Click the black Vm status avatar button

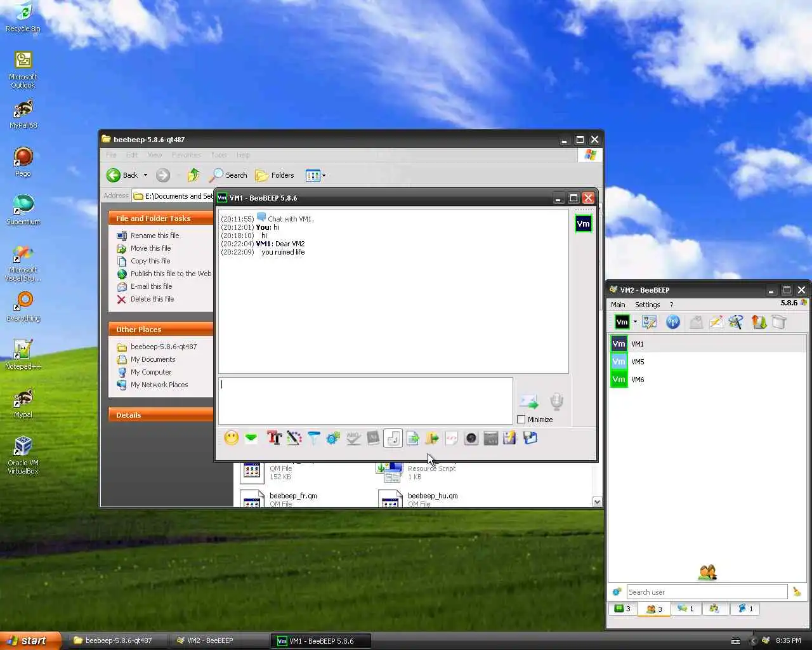622,322
